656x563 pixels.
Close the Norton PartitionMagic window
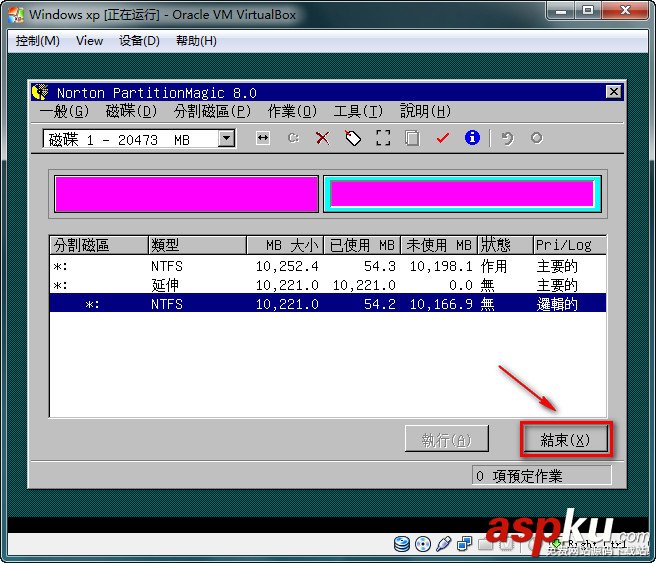(613, 92)
